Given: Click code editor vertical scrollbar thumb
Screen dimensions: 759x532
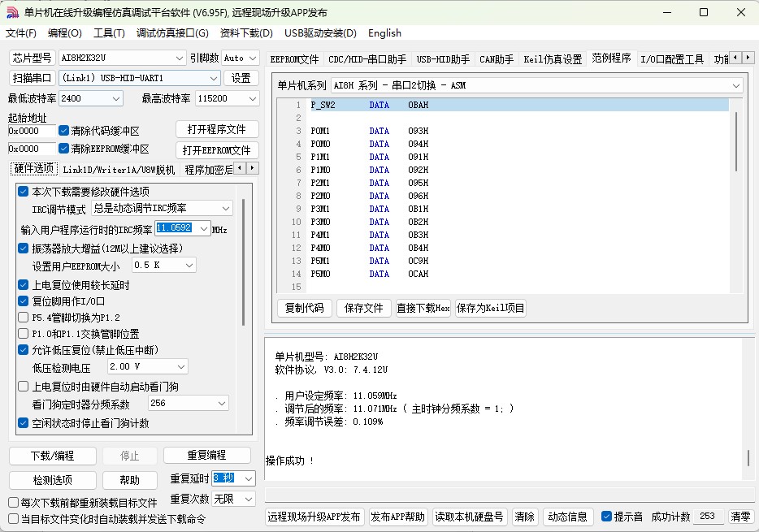Looking at the screenshot, I should click(736, 141).
